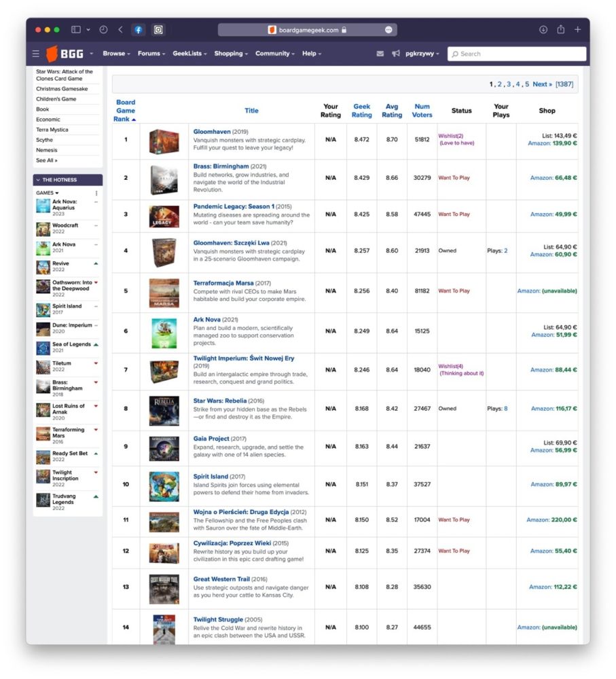
Task: Open Pandemic Legacy cover thumbnail
Action: pos(164,217)
